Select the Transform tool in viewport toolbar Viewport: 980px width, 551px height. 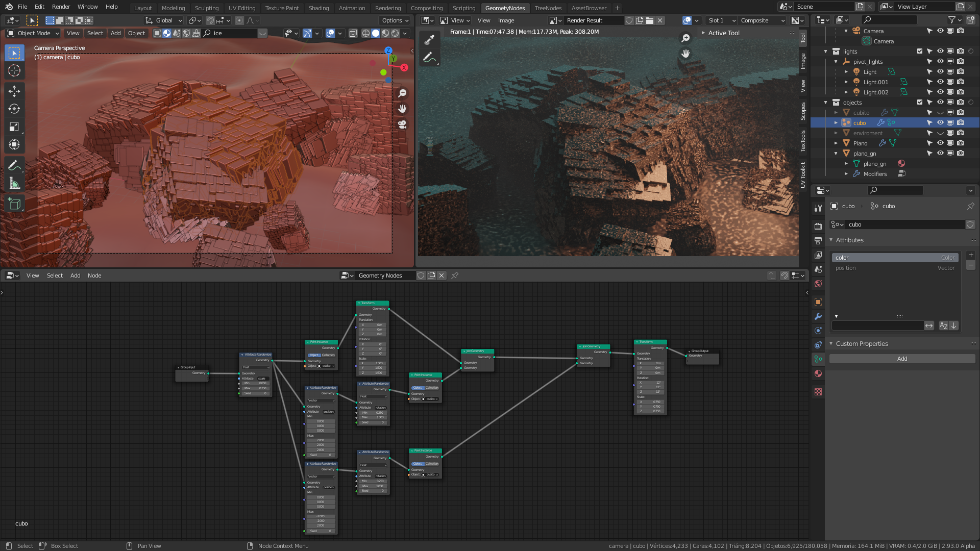(14, 144)
